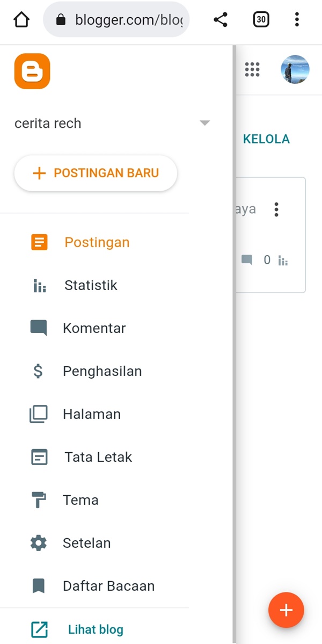The height and width of the screenshot is (644, 322).
Task: Open the browser's three-dot overflow menu
Action: pos(297,20)
